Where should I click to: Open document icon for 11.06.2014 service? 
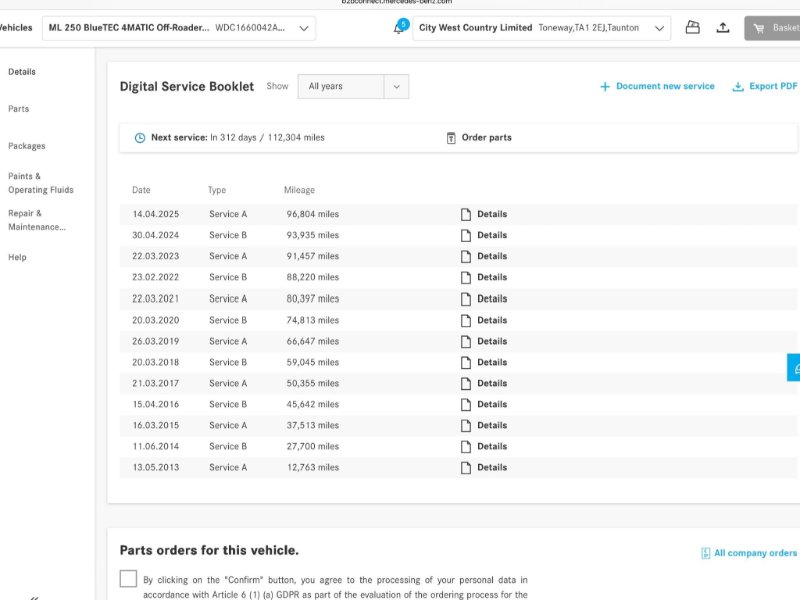point(466,446)
